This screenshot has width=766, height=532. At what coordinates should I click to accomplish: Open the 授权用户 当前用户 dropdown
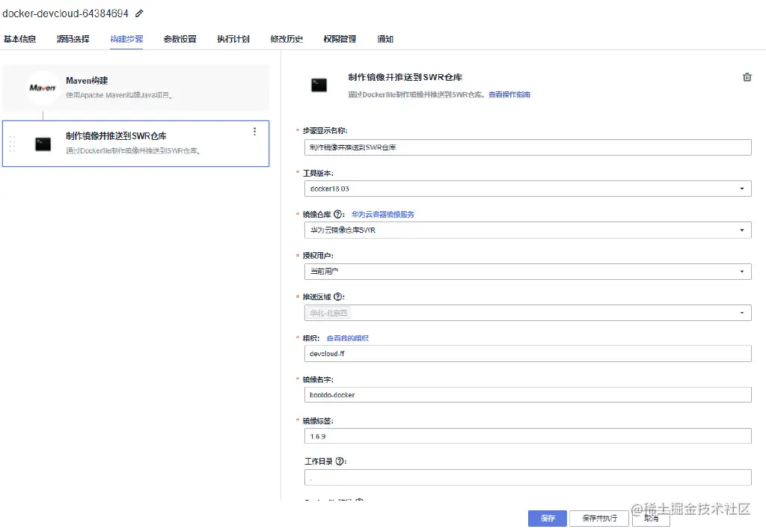(x=527, y=271)
